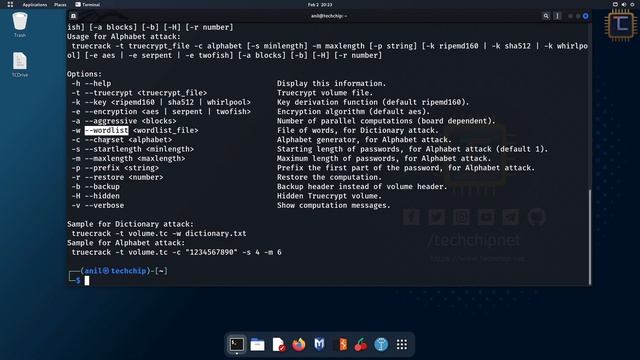Click "-s --startlength <minlength>" text
Viewport: 640px width, 360px height.
[x=133, y=149]
